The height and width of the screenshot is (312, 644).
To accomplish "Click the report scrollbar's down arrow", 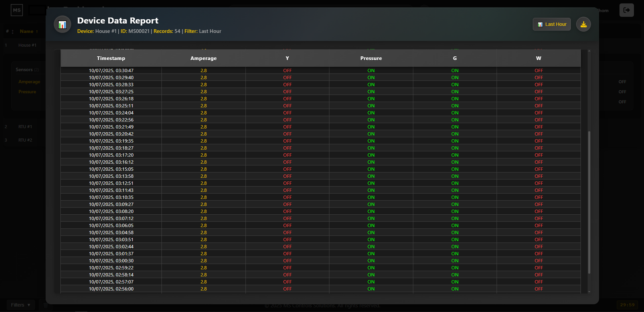I will point(589,291).
